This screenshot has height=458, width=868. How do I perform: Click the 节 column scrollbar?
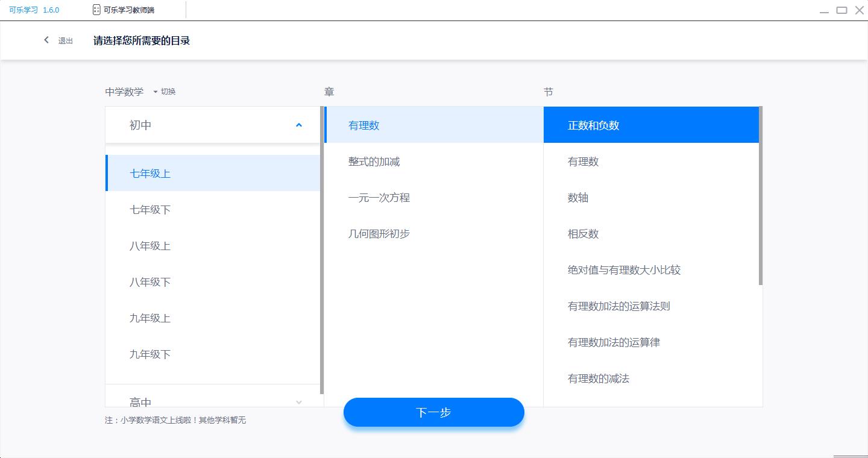coord(761,195)
